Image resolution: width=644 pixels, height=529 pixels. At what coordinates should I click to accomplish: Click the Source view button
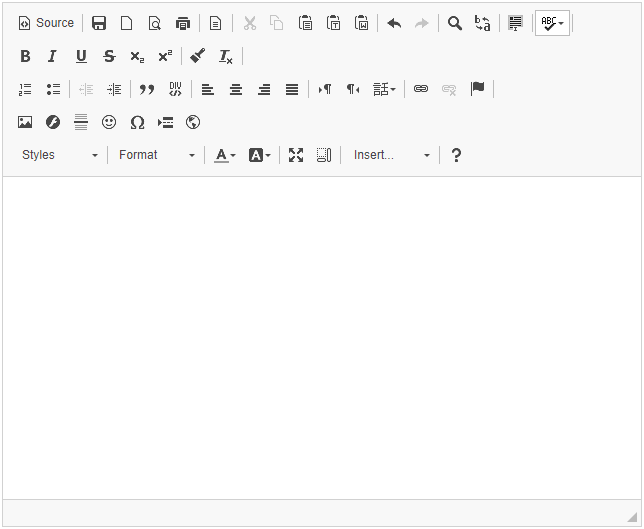(x=46, y=23)
